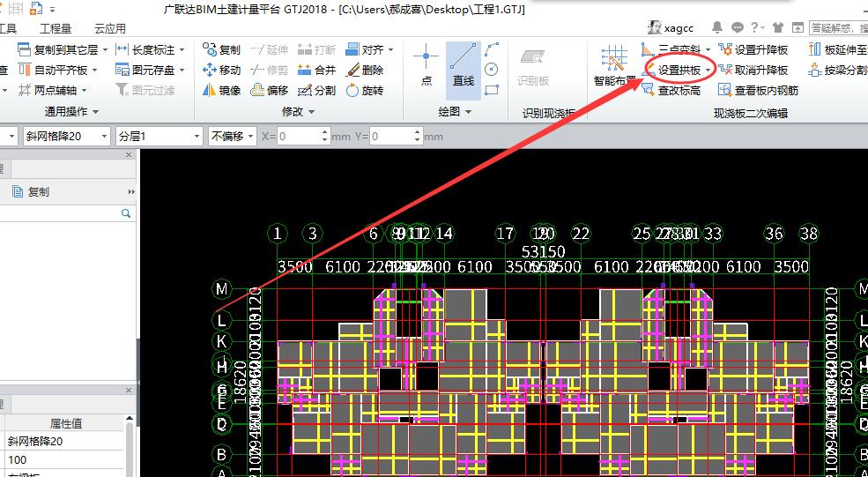Expand the 通用操作 group
868x477 pixels.
click(x=72, y=111)
